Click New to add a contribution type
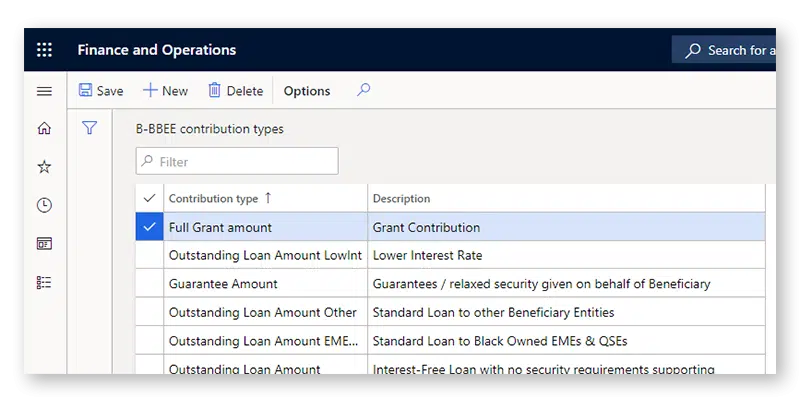 [x=165, y=91]
